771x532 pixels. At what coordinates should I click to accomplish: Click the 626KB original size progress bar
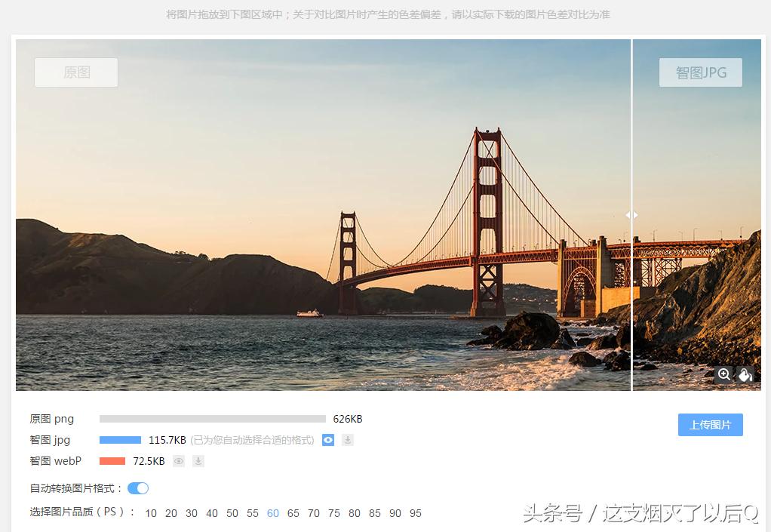[213, 419]
